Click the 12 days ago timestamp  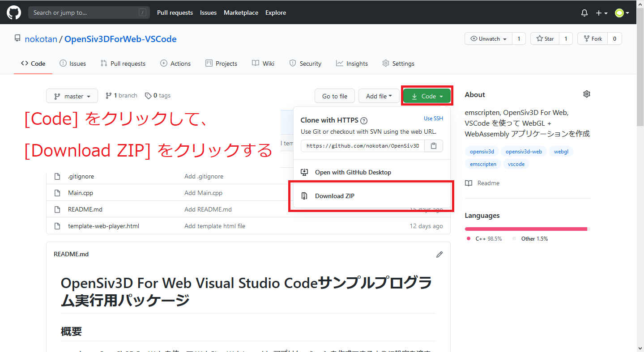click(x=426, y=226)
